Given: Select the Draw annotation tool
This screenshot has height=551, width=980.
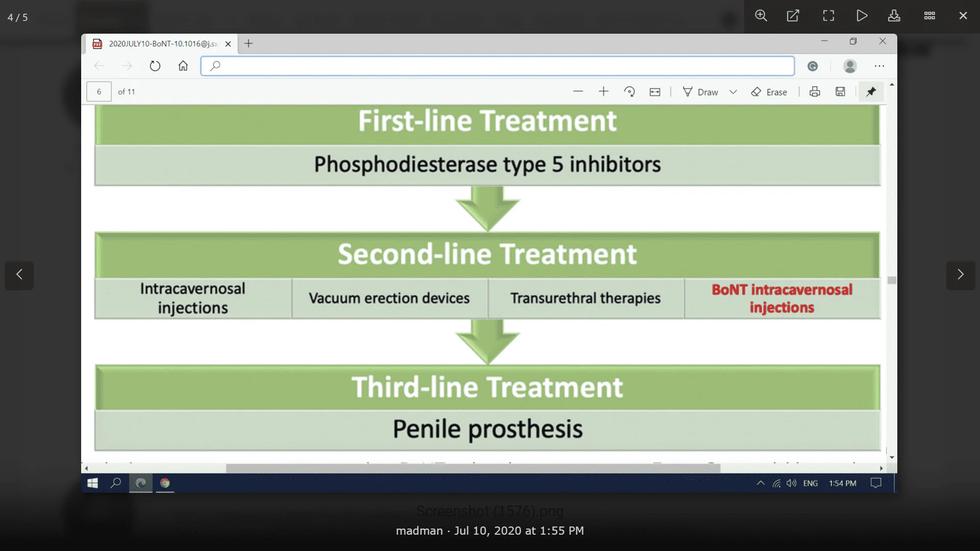Looking at the screenshot, I should tap(700, 92).
